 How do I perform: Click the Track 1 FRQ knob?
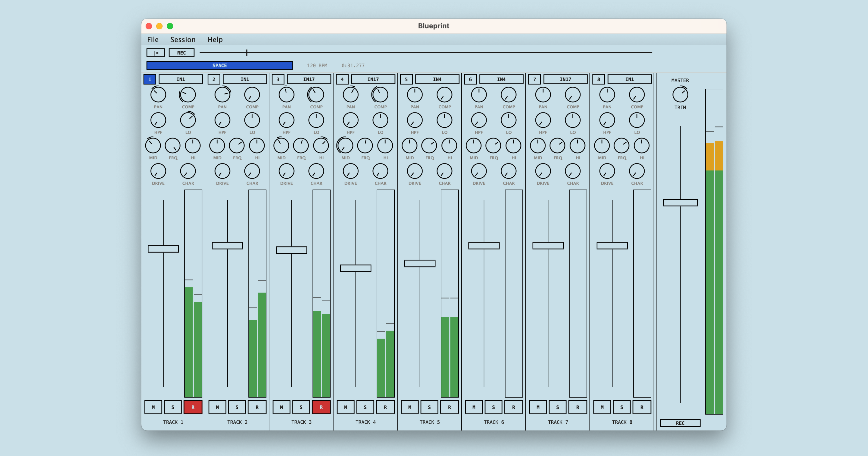coord(173,146)
